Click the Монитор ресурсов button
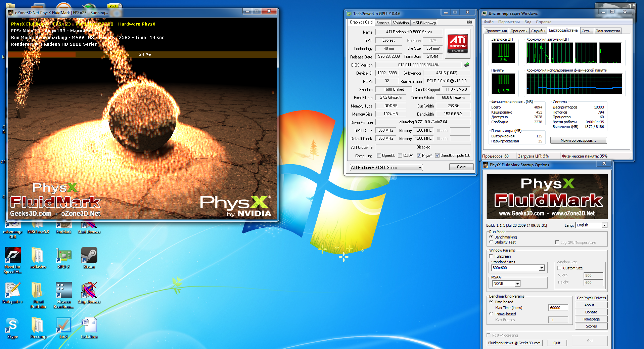Image resolution: width=644 pixels, height=349 pixels. [x=578, y=140]
